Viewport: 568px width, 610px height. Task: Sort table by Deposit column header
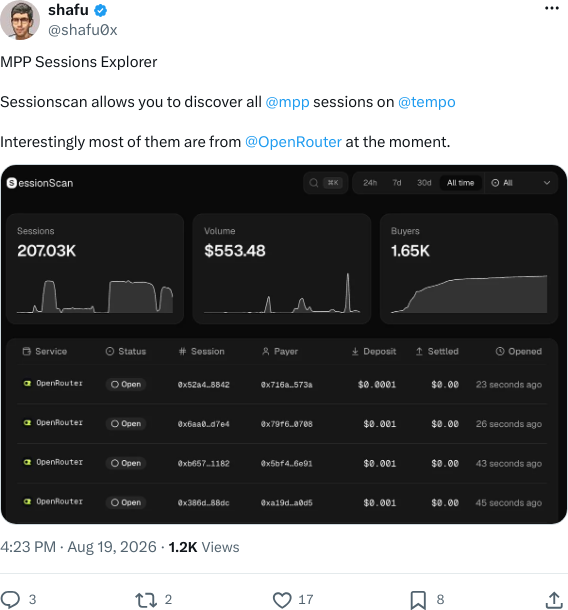click(x=374, y=351)
